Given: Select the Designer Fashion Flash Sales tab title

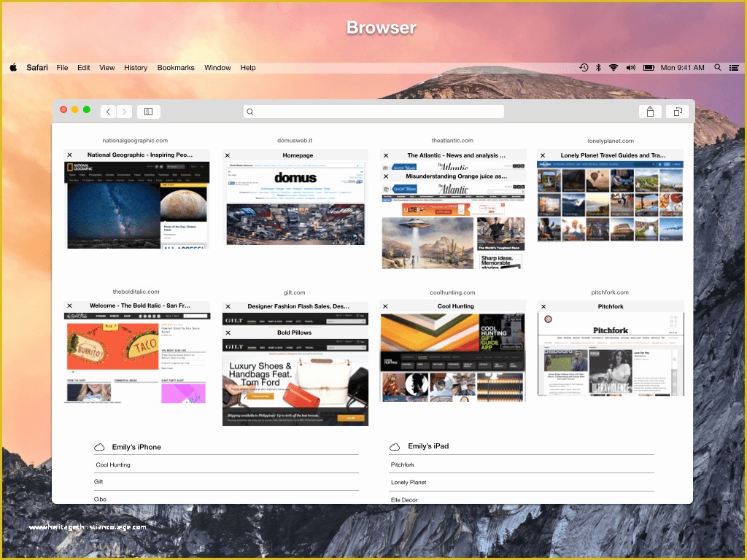Looking at the screenshot, I should click(298, 306).
